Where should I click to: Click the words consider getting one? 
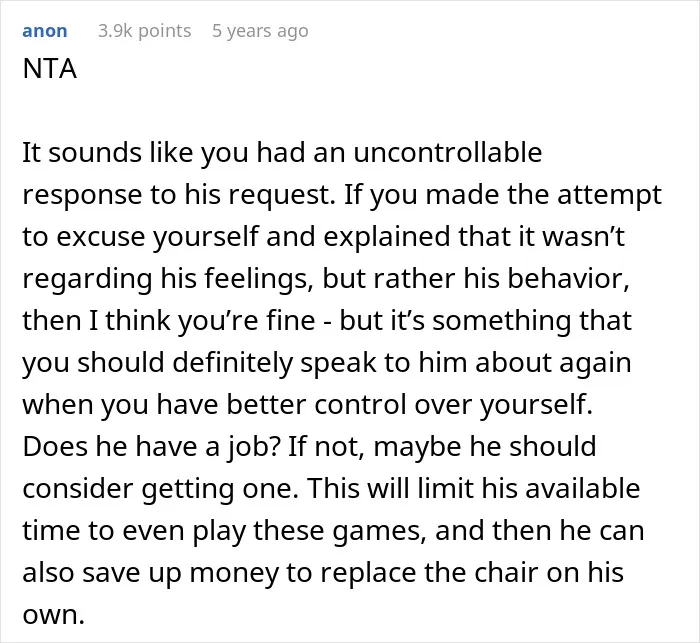(x=160, y=489)
